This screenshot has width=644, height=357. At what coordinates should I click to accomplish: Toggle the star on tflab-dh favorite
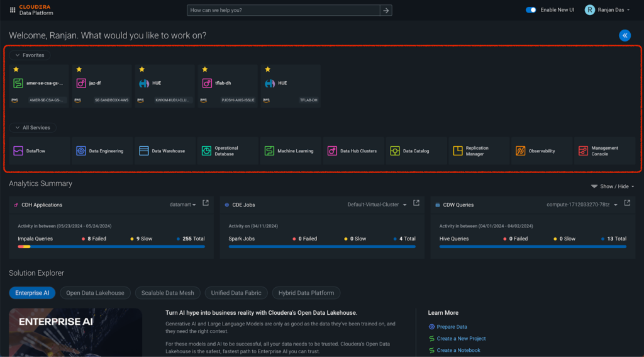pos(205,69)
